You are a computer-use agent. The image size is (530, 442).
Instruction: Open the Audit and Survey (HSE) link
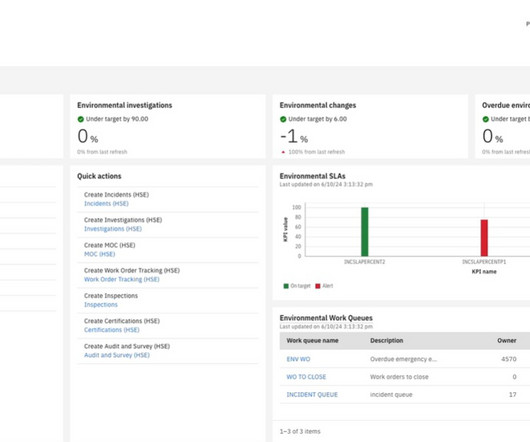pos(117,355)
